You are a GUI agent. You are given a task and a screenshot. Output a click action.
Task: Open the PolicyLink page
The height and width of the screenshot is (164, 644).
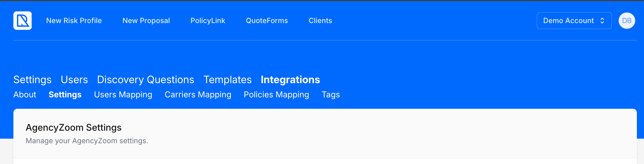pyautogui.click(x=208, y=20)
